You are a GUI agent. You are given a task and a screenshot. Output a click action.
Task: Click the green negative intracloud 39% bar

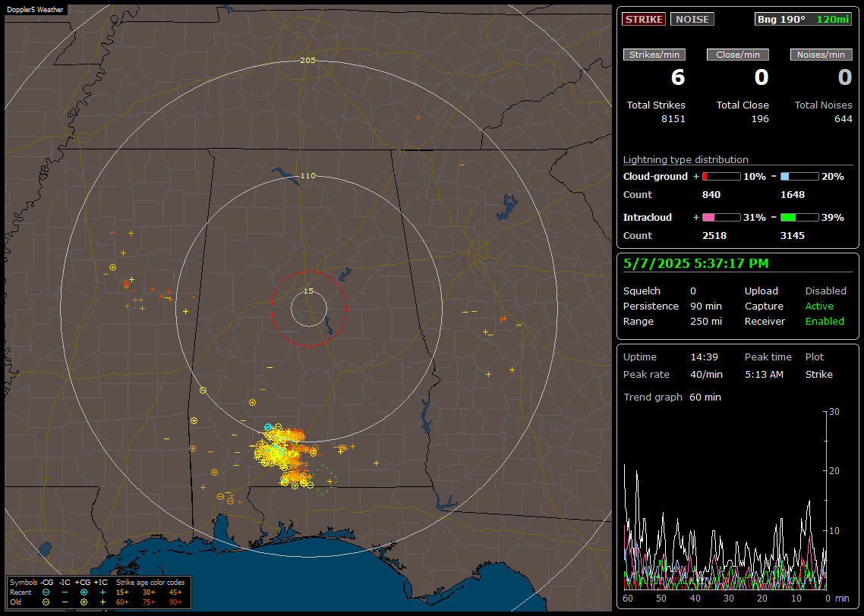(799, 218)
